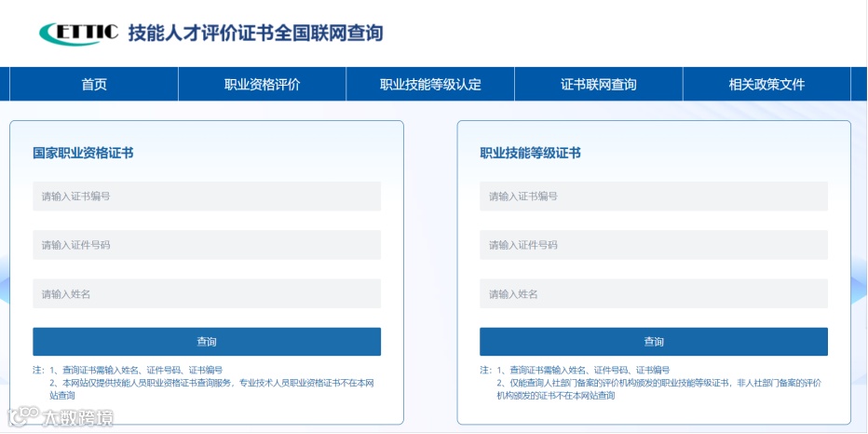Focus ID number field under 职业技能等级证书
The image size is (868, 434).
pos(654,245)
